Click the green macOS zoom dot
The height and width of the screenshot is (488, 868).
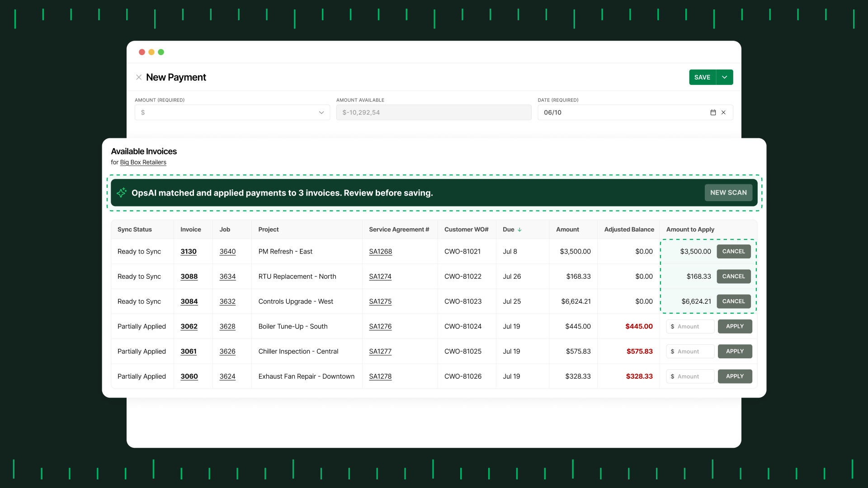click(x=161, y=52)
